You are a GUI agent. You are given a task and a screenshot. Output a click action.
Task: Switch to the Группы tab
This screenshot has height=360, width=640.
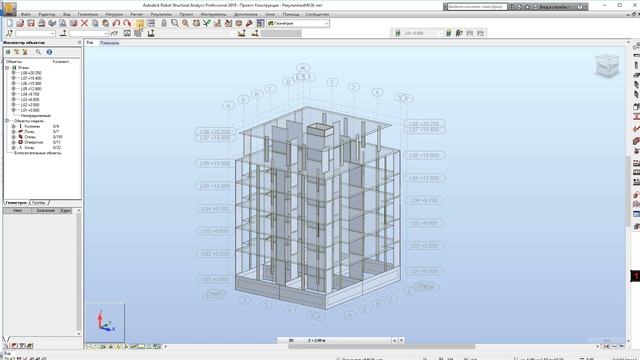pos(39,202)
